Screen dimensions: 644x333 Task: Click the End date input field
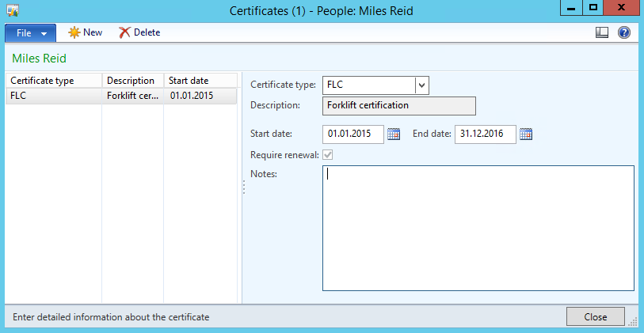coord(485,134)
